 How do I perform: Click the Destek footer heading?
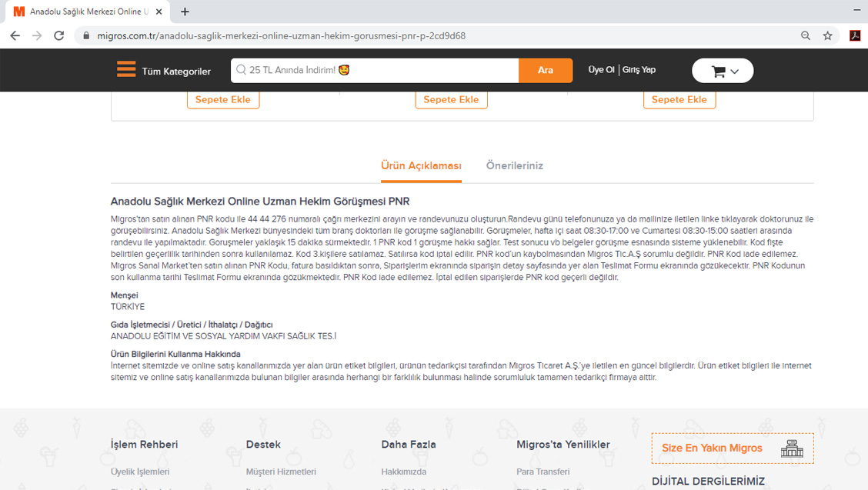point(263,445)
